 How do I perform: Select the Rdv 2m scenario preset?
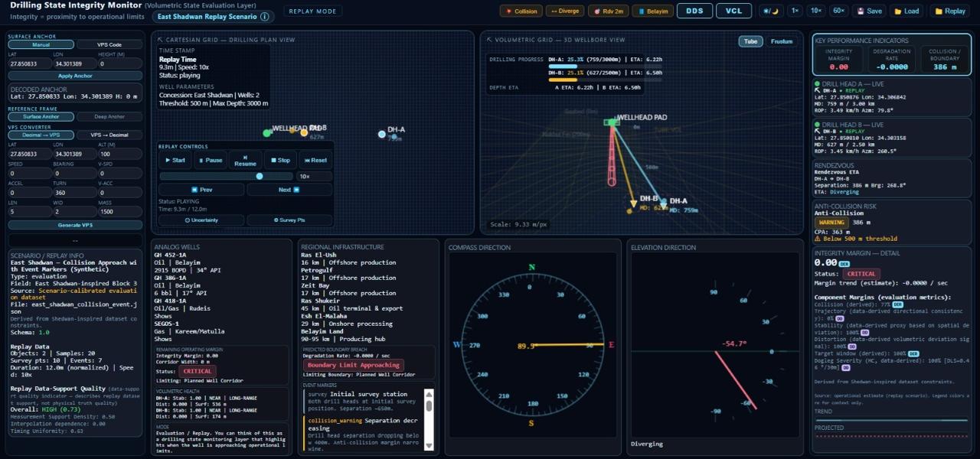click(x=608, y=11)
